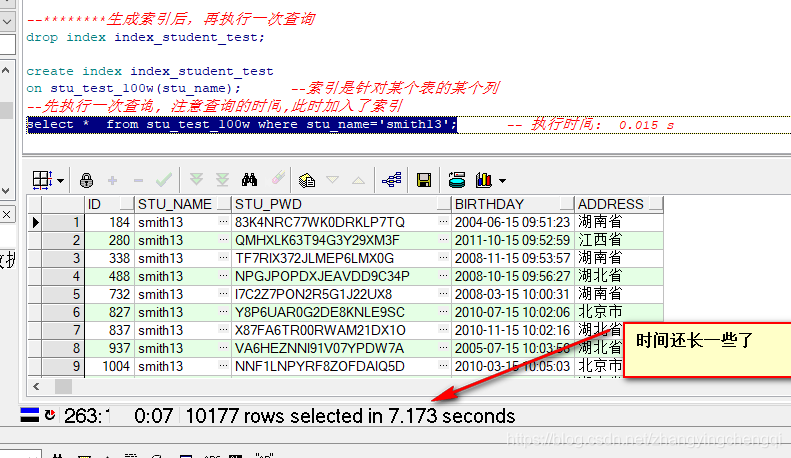Click the ID cell containing 827
Screen dimensions: 791x458
click(x=108, y=312)
